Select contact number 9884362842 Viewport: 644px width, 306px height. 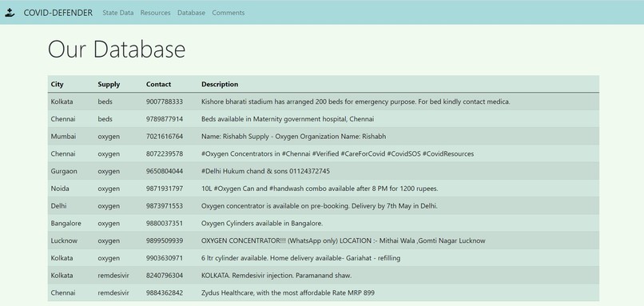165,293
